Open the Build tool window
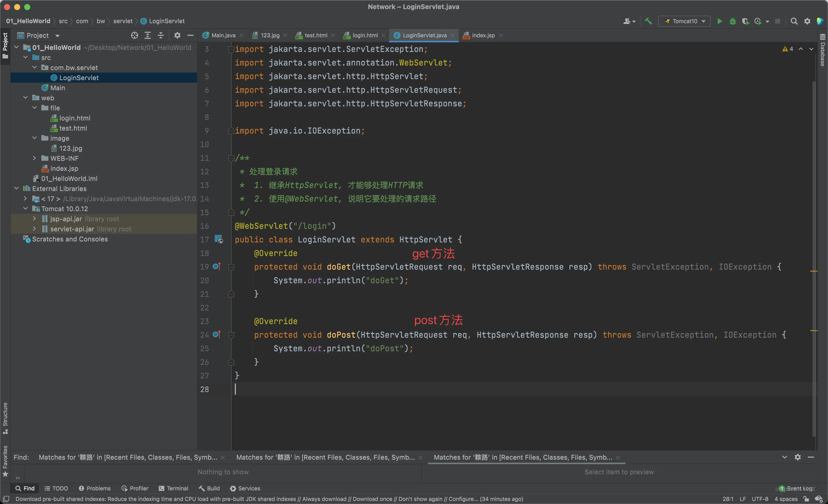Image resolution: width=828 pixels, height=504 pixels. [209, 488]
